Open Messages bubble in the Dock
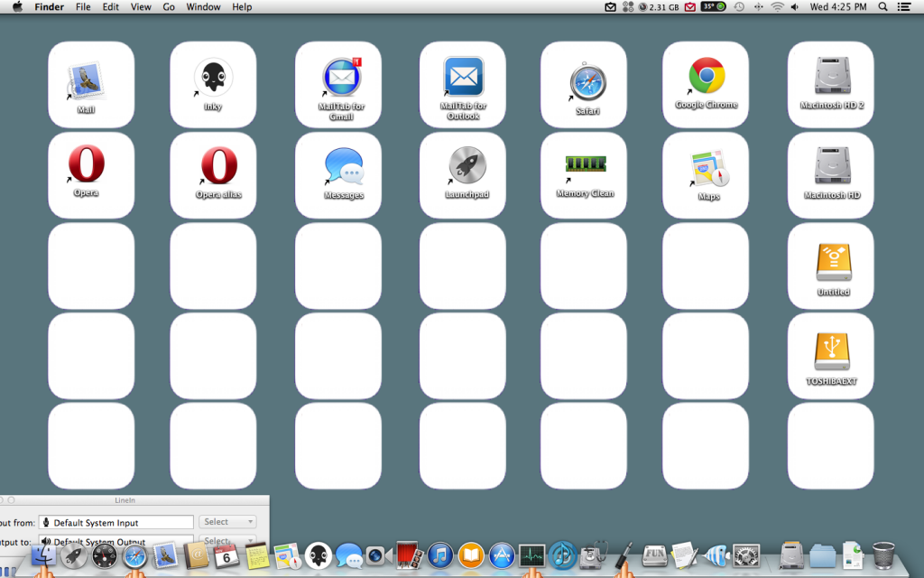This screenshot has width=924, height=578. click(x=349, y=555)
